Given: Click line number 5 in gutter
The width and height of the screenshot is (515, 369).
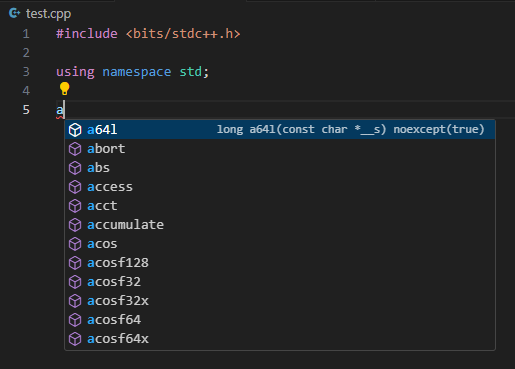Looking at the screenshot, I should [x=26, y=110].
